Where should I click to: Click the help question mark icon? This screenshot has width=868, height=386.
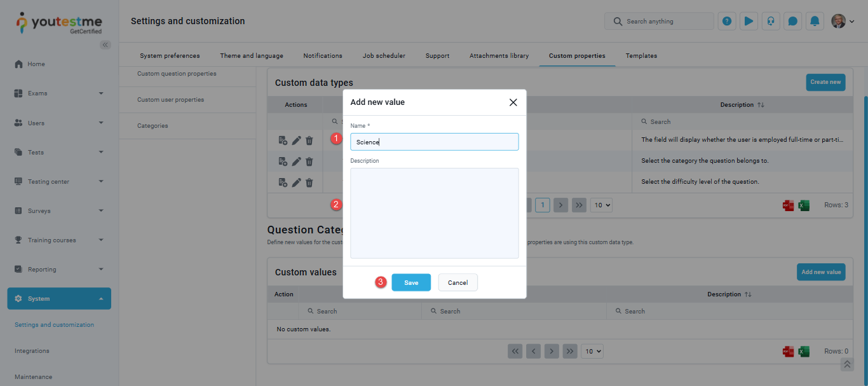click(727, 21)
